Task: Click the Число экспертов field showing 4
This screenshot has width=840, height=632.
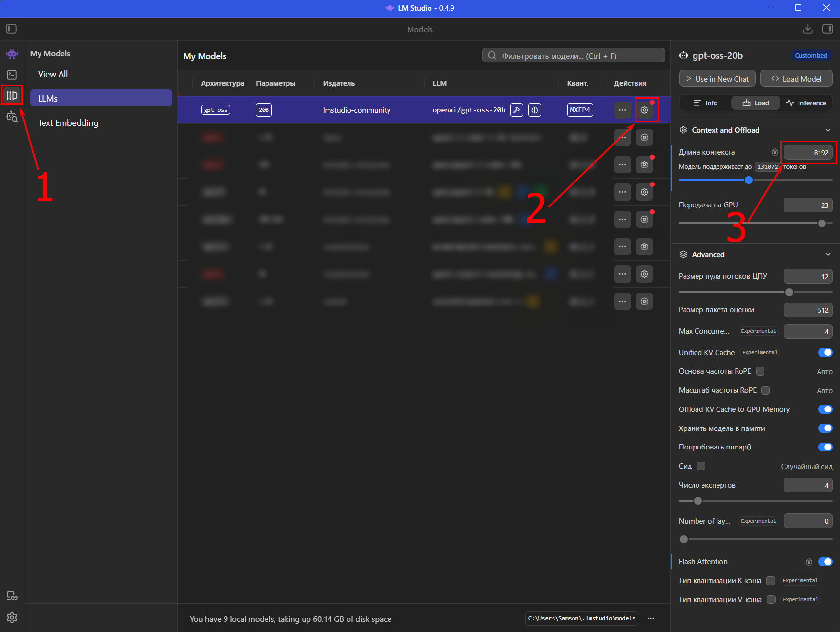Action: [x=808, y=486]
